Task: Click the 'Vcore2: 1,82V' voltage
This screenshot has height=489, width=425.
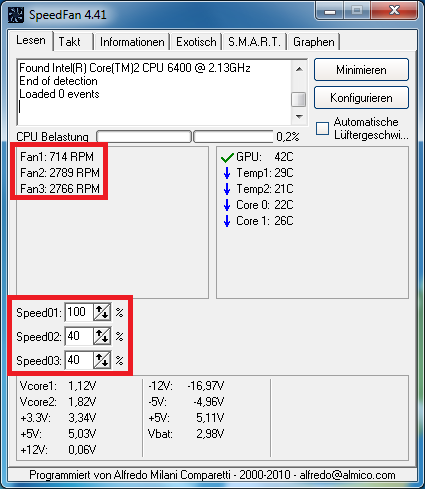Action: click(x=58, y=402)
